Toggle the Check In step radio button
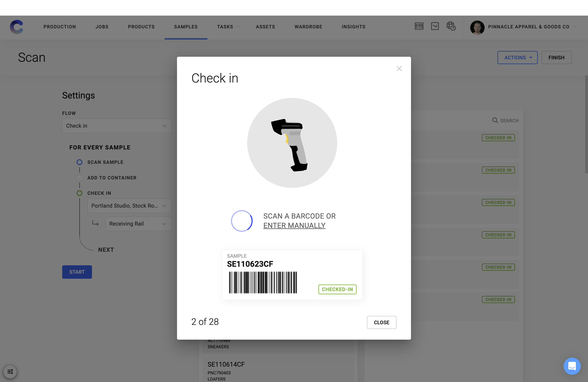Screen dimensions: 588x382 coord(79,193)
